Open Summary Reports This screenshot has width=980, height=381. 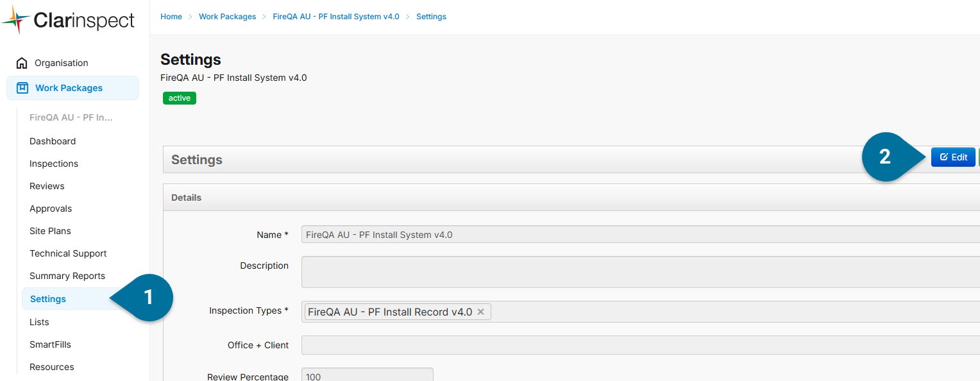[x=67, y=276]
